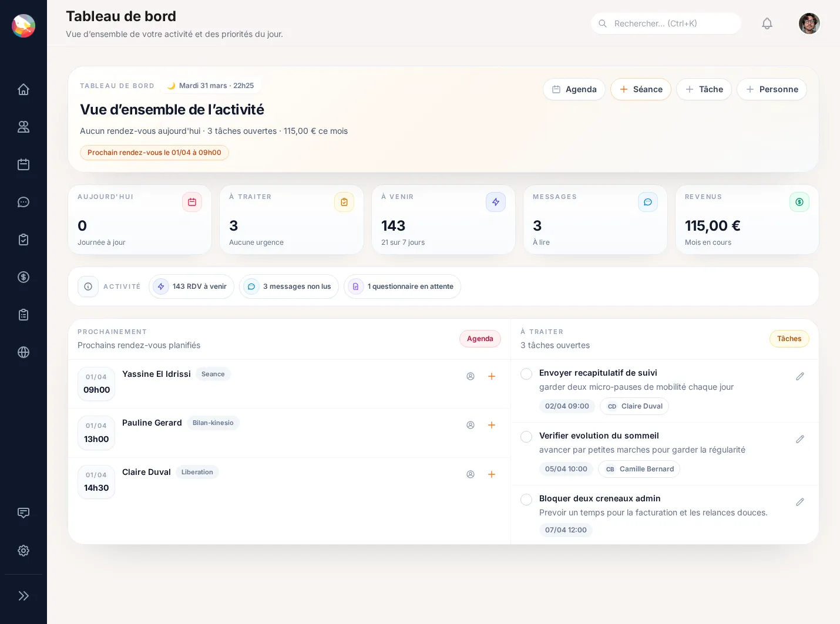The height and width of the screenshot is (624, 840).
Task: Click the lightning icon on À venir card
Action: click(x=496, y=202)
